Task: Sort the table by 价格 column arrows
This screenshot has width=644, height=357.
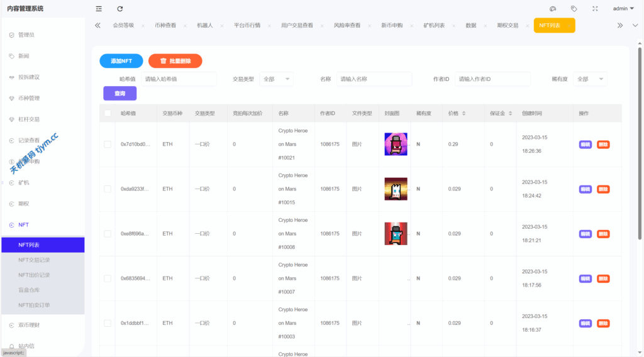Action: tap(464, 114)
